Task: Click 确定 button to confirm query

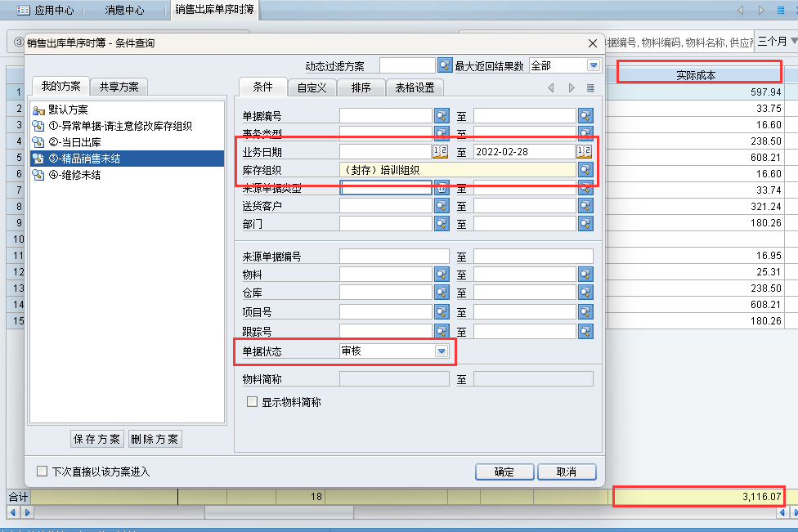Action: tap(504, 472)
